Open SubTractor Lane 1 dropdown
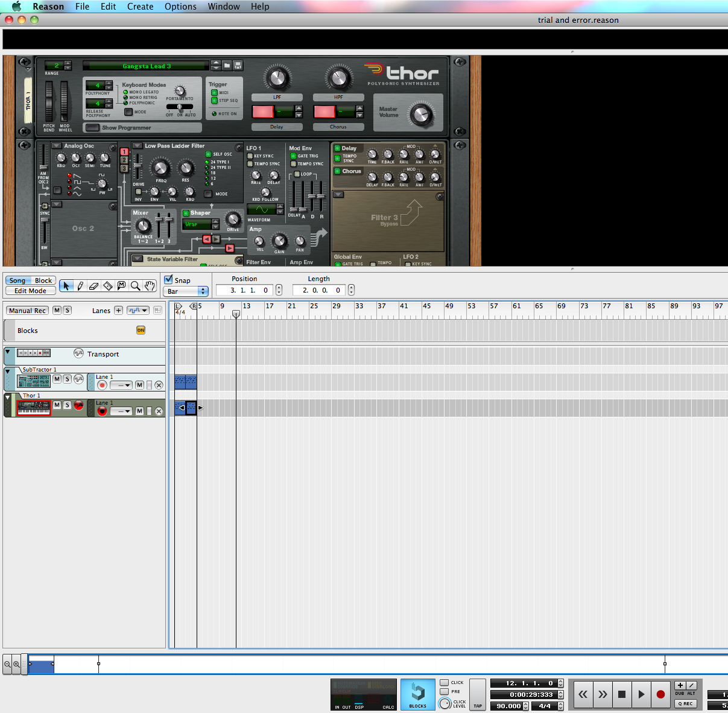This screenshot has width=728, height=713. click(121, 385)
